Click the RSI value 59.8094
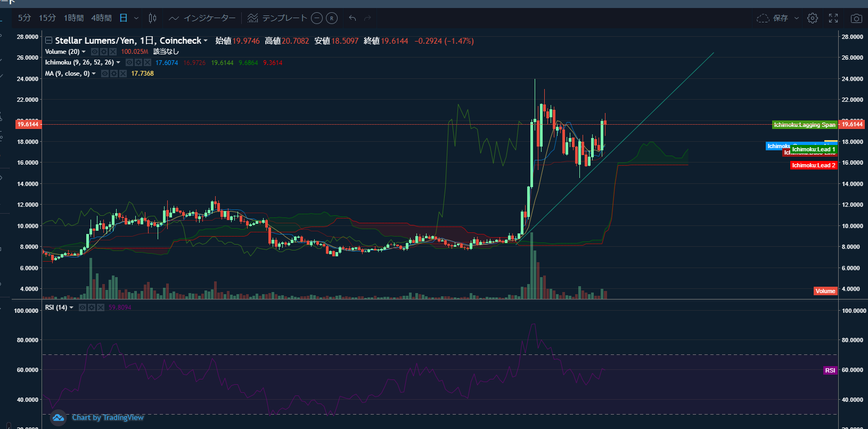The height and width of the screenshot is (429, 868). point(120,307)
